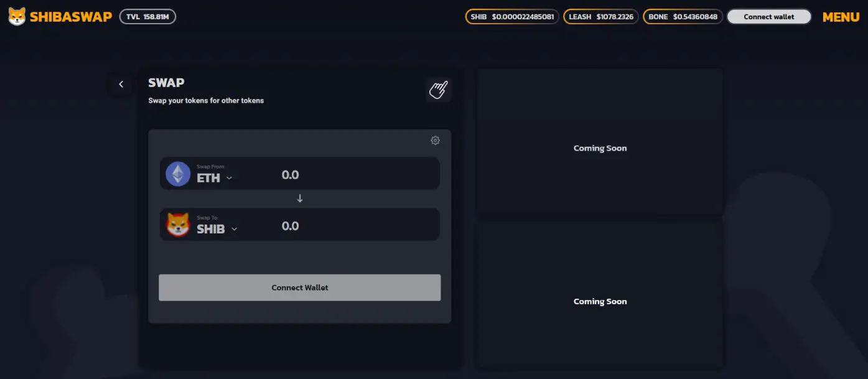Click the BONE price pill
868x379 pixels.
click(683, 17)
